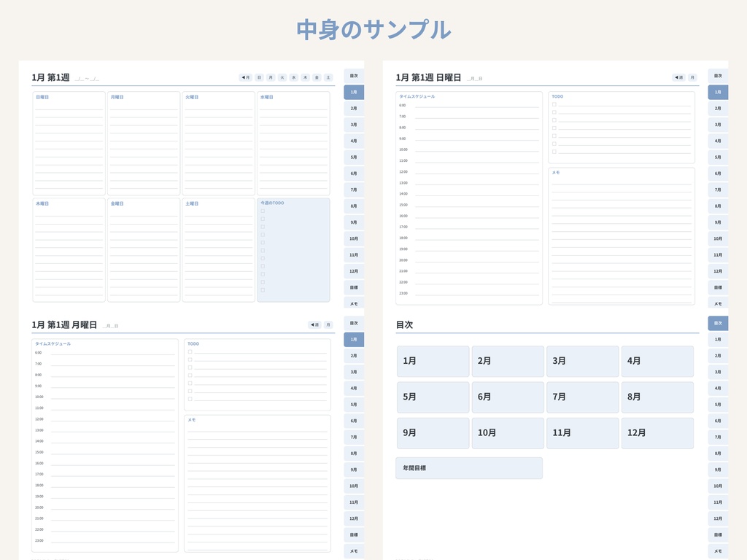The image size is (747, 560).
Task: Go back to month via ◀月 on weekly page
Action: (x=245, y=77)
